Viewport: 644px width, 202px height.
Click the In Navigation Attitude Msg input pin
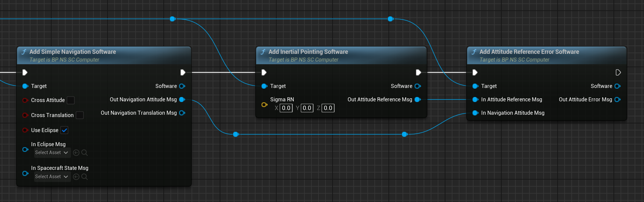(475, 113)
